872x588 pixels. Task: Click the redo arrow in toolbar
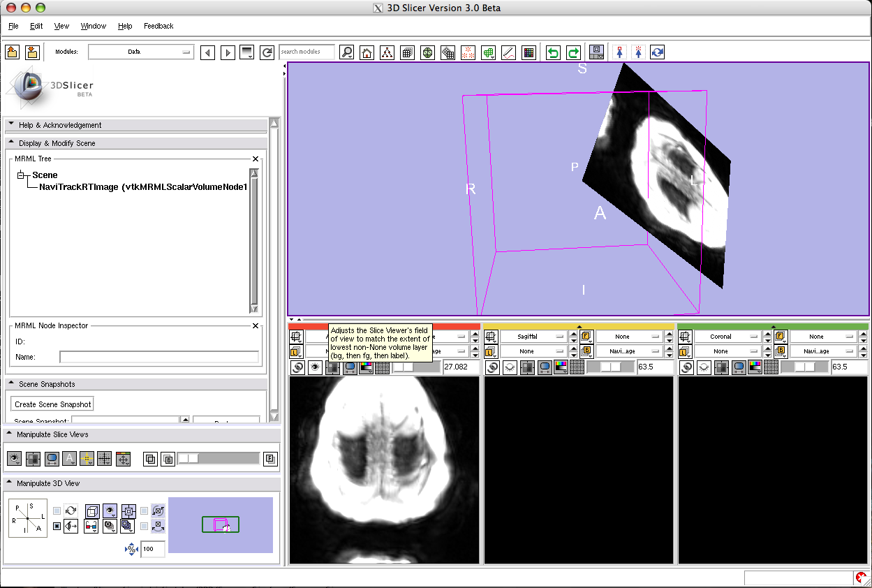[573, 52]
